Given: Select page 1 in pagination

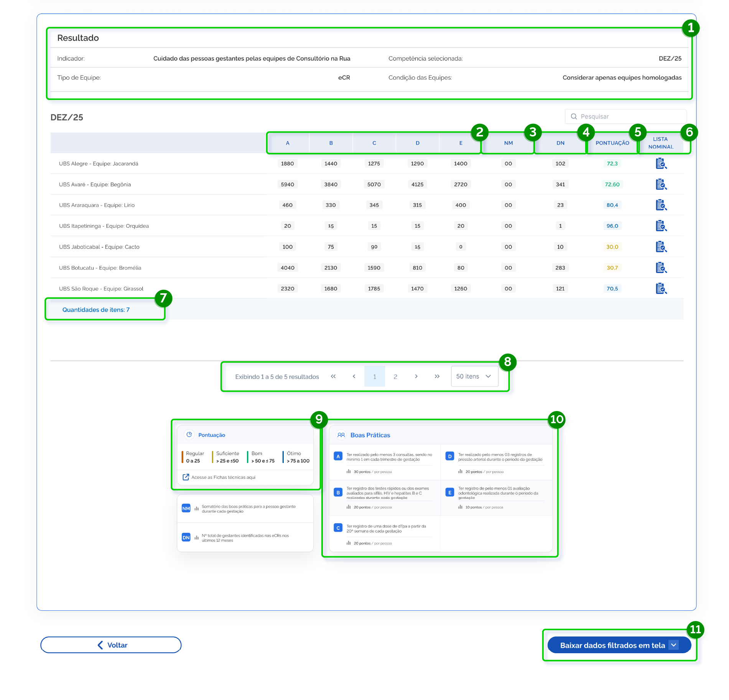Looking at the screenshot, I should pyautogui.click(x=375, y=377).
